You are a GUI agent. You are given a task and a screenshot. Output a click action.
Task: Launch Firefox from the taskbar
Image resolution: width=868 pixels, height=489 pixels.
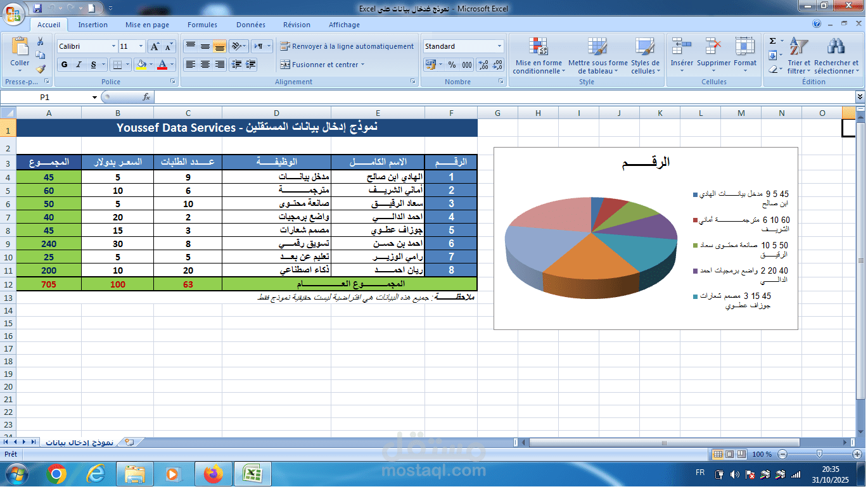(213, 473)
